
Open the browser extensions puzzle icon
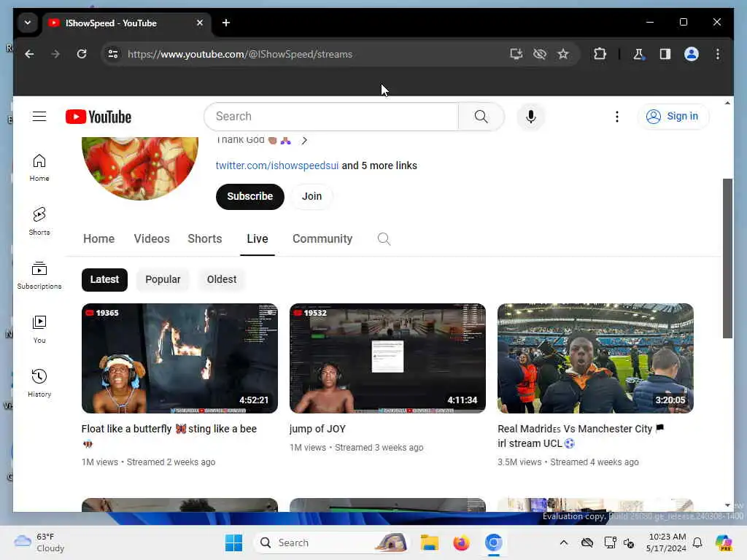tap(600, 54)
